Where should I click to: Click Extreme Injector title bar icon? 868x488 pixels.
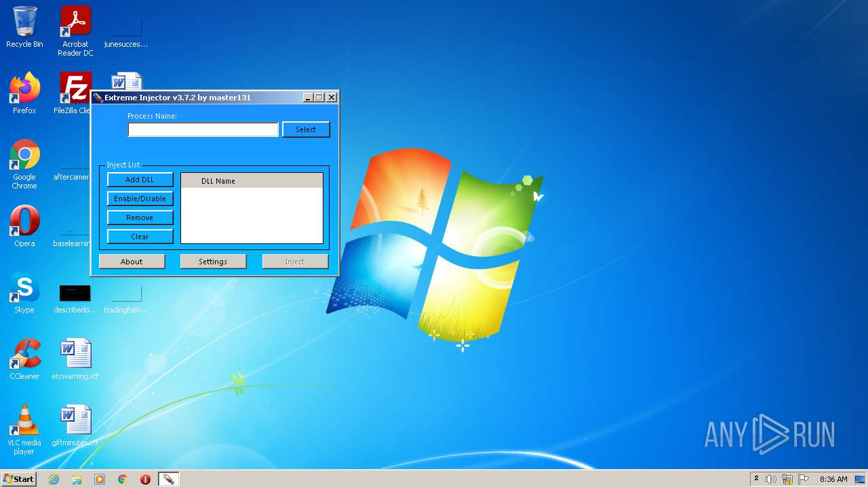[98, 98]
